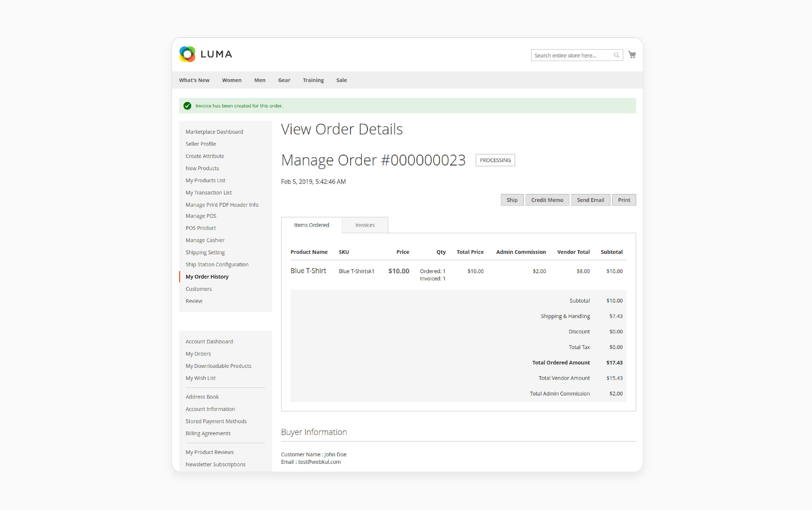
Task: Open Address Book link
Action: [202, 397]
